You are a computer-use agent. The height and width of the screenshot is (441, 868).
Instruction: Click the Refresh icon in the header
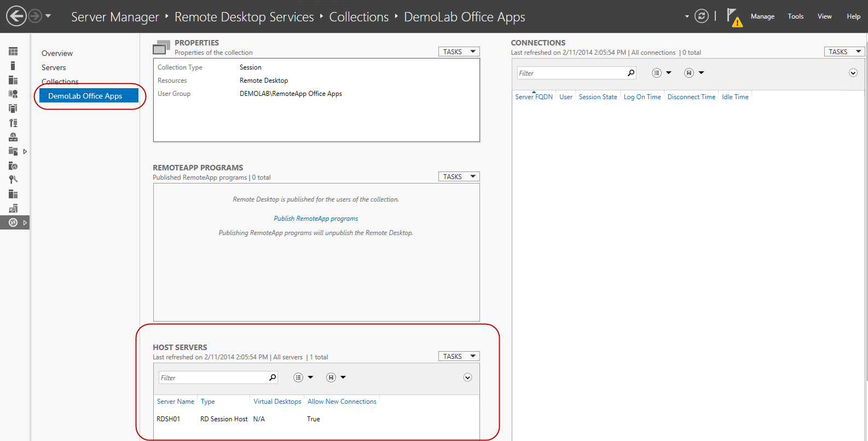pos(701,16)
